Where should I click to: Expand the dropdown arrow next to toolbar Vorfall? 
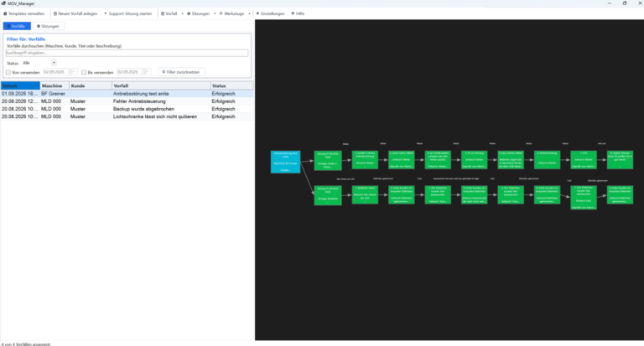point(182,13)
